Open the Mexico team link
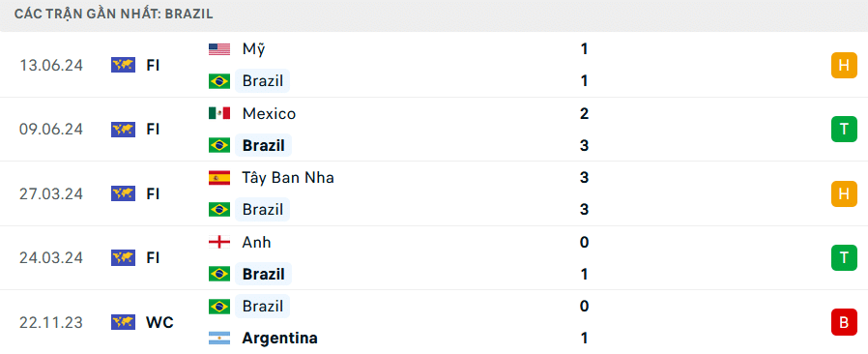 pyautogui.click(x=269, y=113)
